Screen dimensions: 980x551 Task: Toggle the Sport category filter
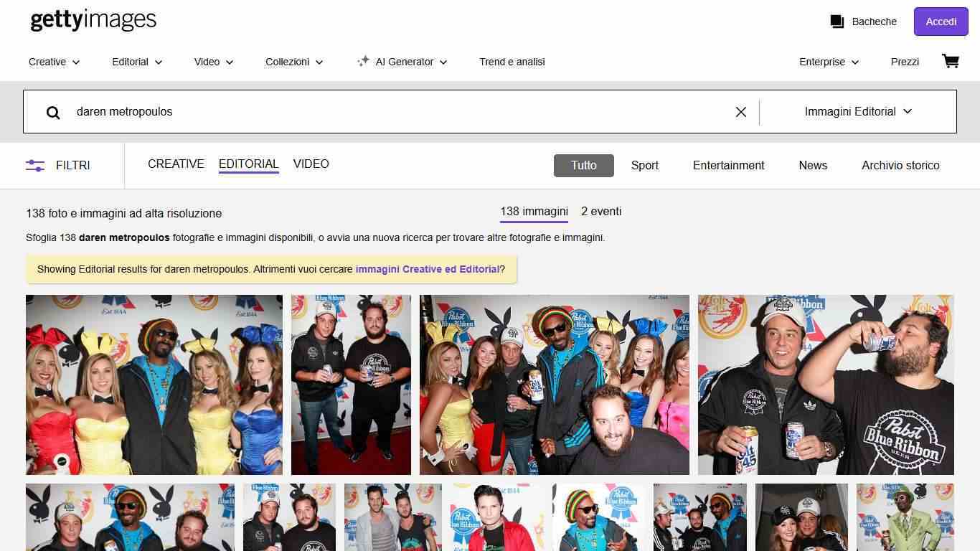(x=644, y=166)
